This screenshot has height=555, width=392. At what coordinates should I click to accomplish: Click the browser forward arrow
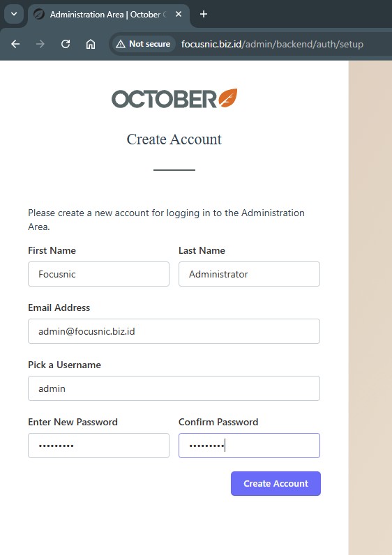coord(40,44)
